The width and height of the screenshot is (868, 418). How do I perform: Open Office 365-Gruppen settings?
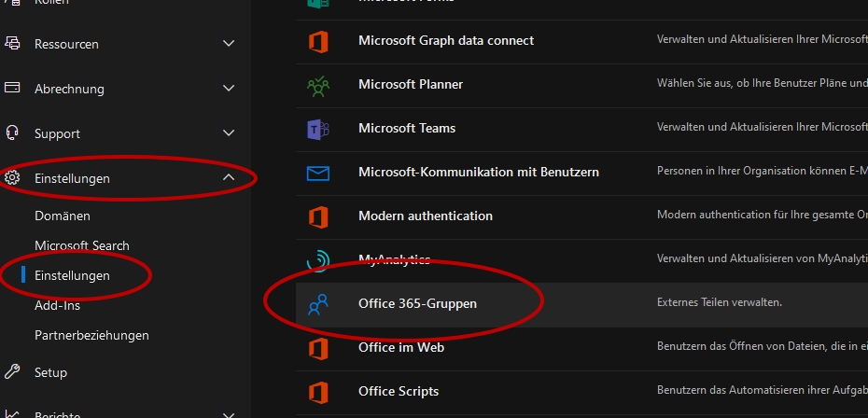pos(417,303)
